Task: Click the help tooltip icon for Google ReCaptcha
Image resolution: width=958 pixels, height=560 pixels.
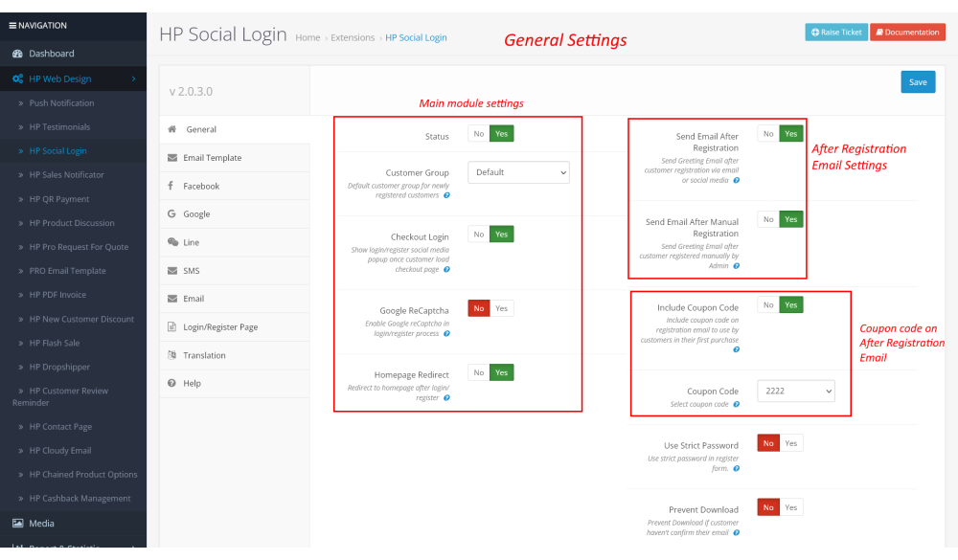Action: point(446,333)
